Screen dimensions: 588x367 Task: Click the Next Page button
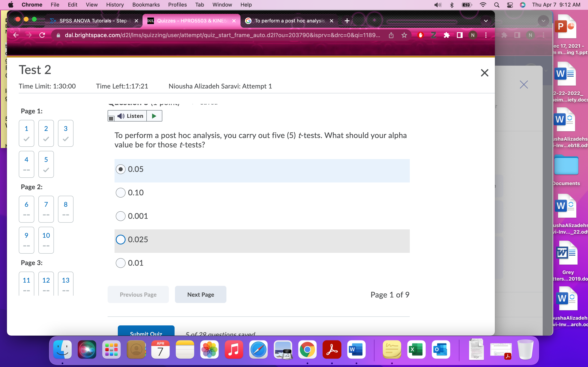point(200,294)
